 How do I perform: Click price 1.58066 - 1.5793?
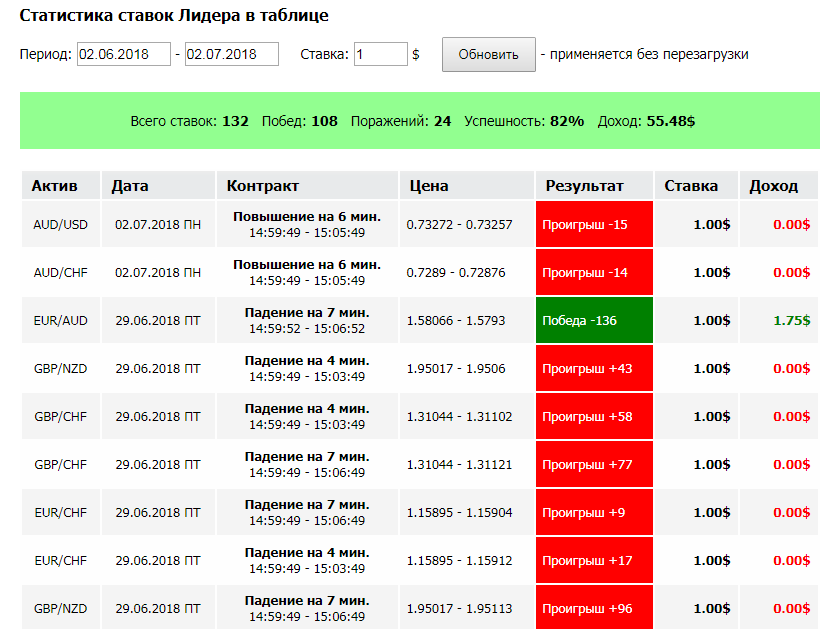pyautogui.click(x=456, y=321)
